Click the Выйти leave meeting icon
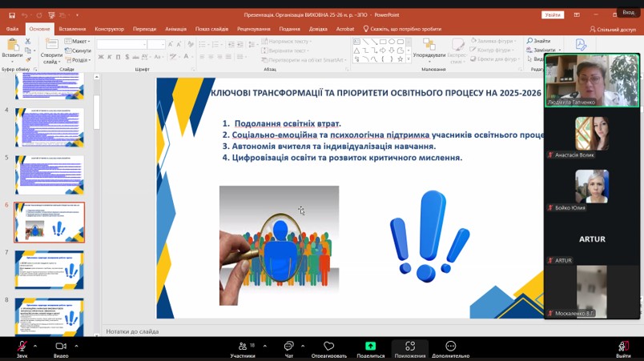644x361 pixels. [x=623, y=346]
